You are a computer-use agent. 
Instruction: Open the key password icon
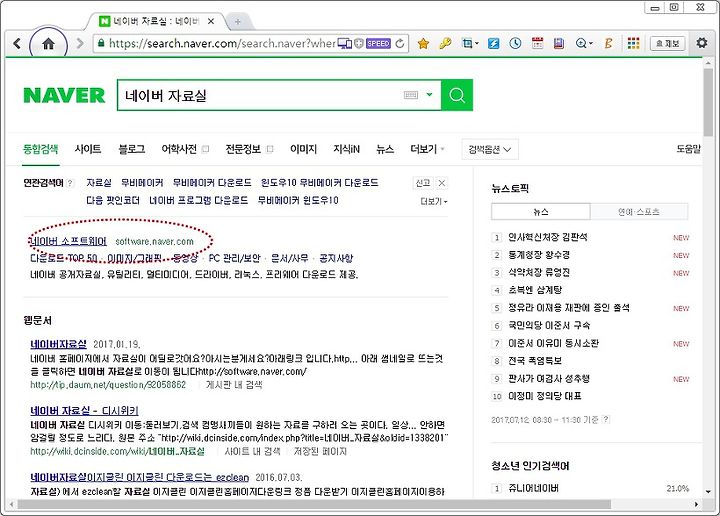point(445,44)
